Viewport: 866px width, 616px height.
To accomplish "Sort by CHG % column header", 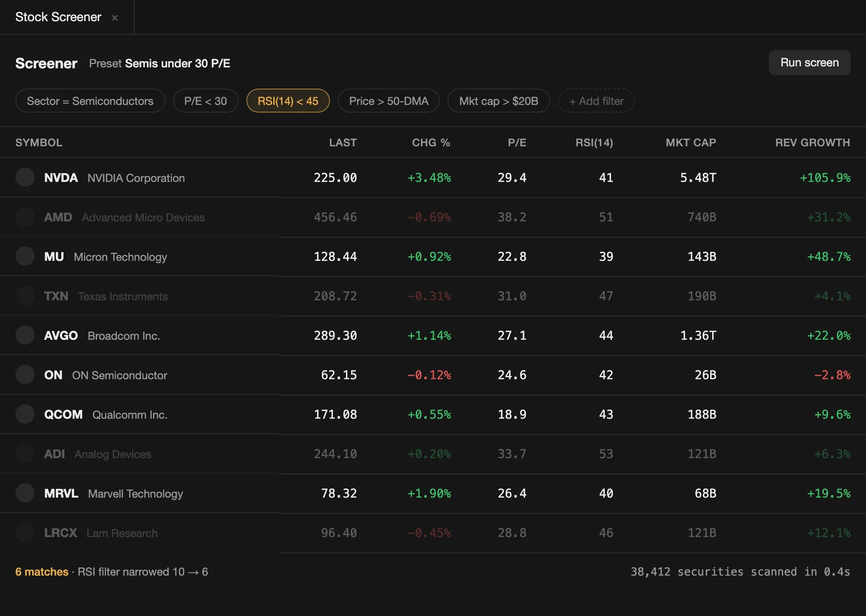I will pos(431,142).
